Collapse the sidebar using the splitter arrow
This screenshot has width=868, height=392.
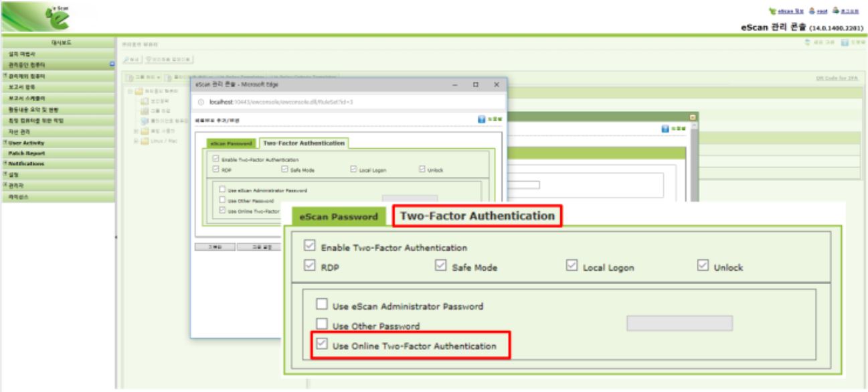coord(116,238)
